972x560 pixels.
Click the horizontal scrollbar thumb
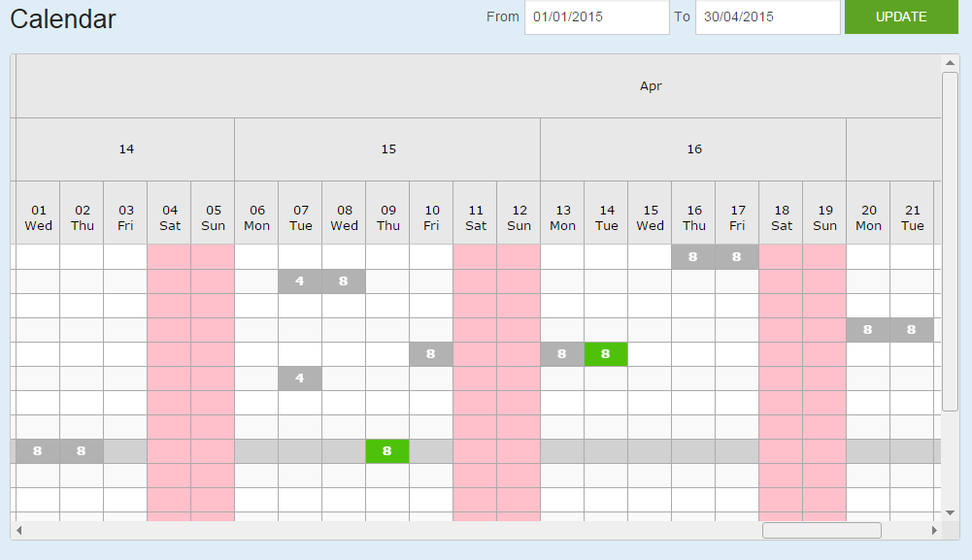tap(821, 531)
